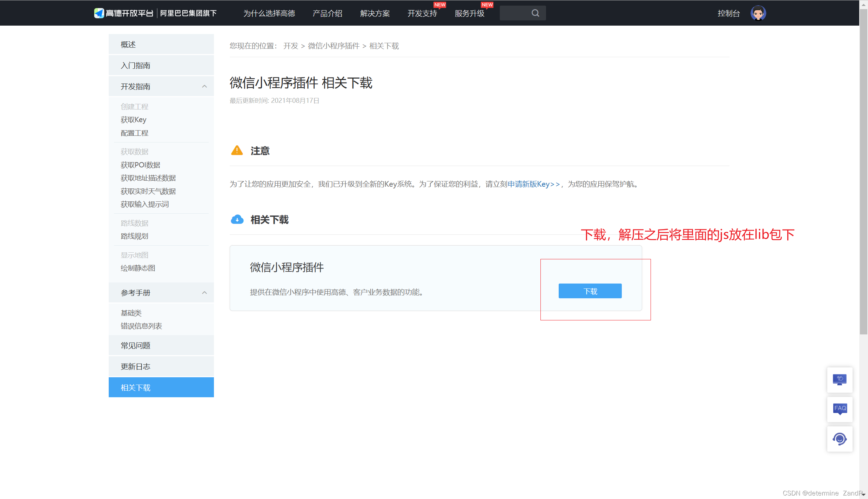Open 开发支持 menu

pyautogui.click(x=422, y=13)
